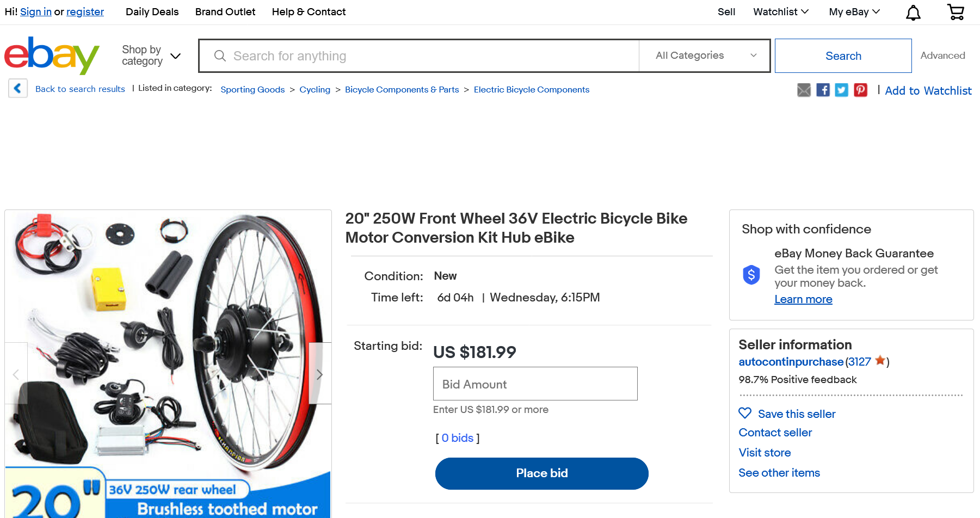Show next product image arrow

320,374
